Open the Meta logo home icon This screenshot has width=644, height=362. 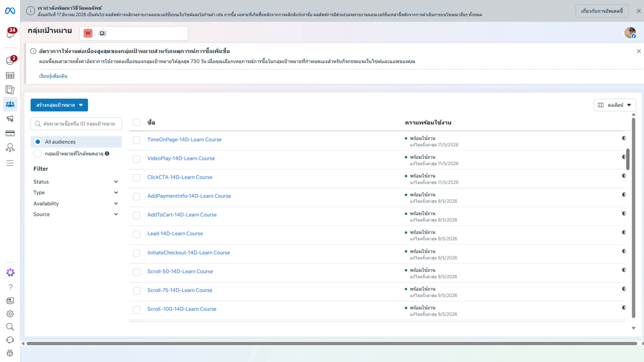(10, 11)
